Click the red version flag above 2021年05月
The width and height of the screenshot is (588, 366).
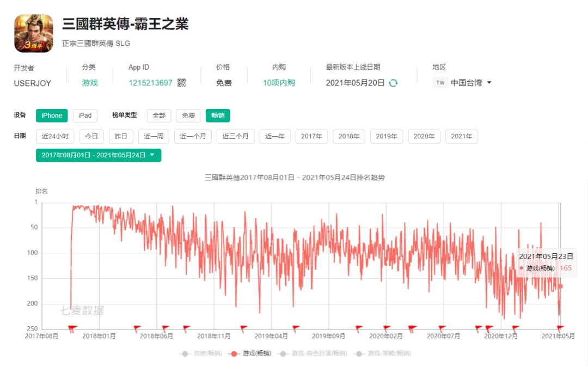pos(560,329)
